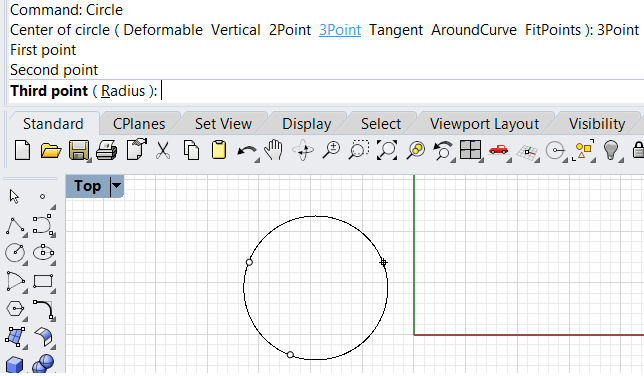The width and height of the screenshot is (644, 376).
Task: Click the Zoom Extents icon
Action: coord(387,150)
